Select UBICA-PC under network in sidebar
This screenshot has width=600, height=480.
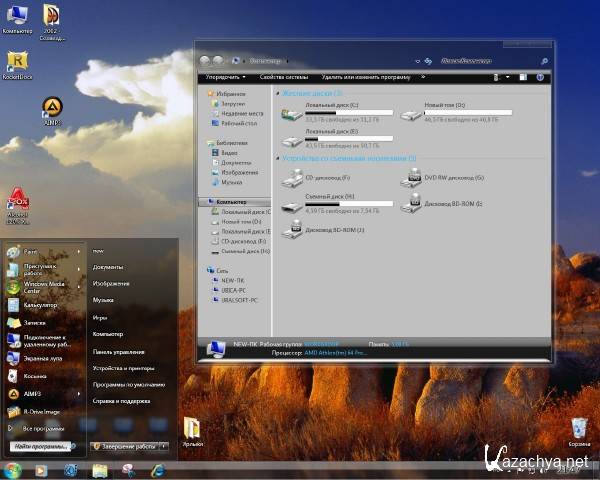pos(235,290)
